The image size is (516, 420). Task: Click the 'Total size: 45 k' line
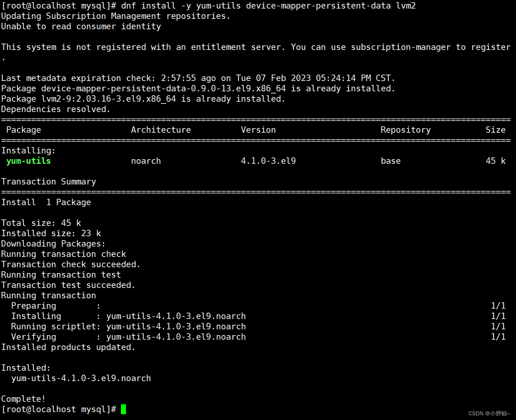click(x=41, y=223)
